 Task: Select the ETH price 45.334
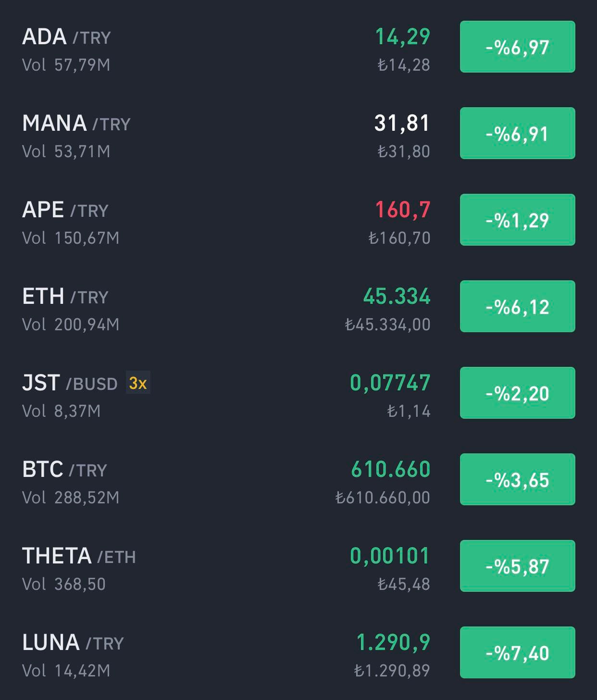pyautogui.click(x=397, y=296)
